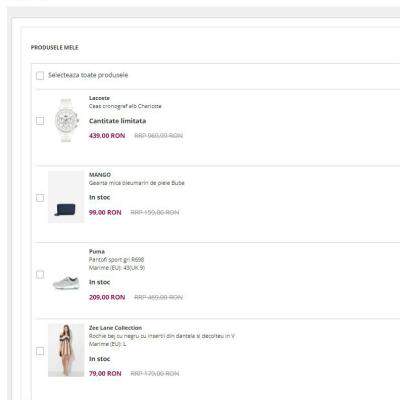Click the Ceas cronograf alb Charlotte title
400x400 pixels.
click(x=125, y=106)
